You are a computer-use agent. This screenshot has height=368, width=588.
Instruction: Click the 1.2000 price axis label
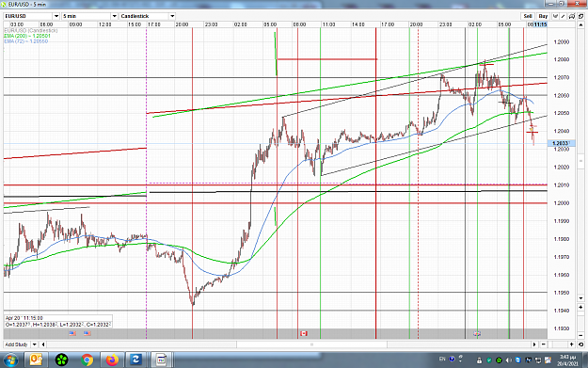[x=562, y=203]
